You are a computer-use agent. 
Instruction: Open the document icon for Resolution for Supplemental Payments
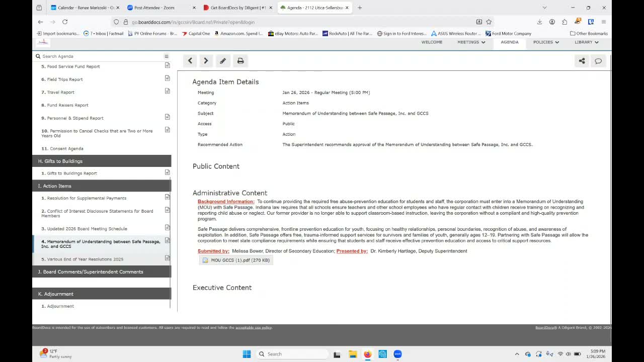[x=168, y=197]
